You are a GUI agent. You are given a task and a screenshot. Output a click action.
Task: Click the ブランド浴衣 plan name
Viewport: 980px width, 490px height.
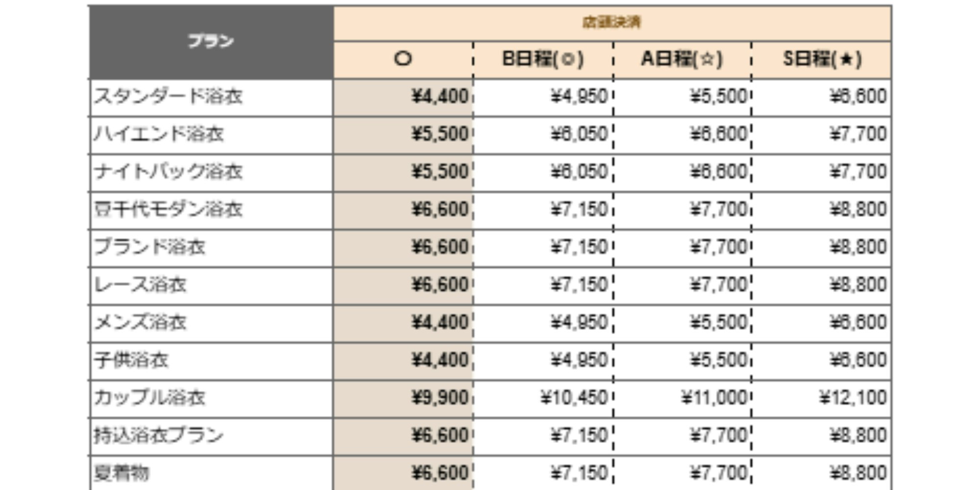coord(149,247)
